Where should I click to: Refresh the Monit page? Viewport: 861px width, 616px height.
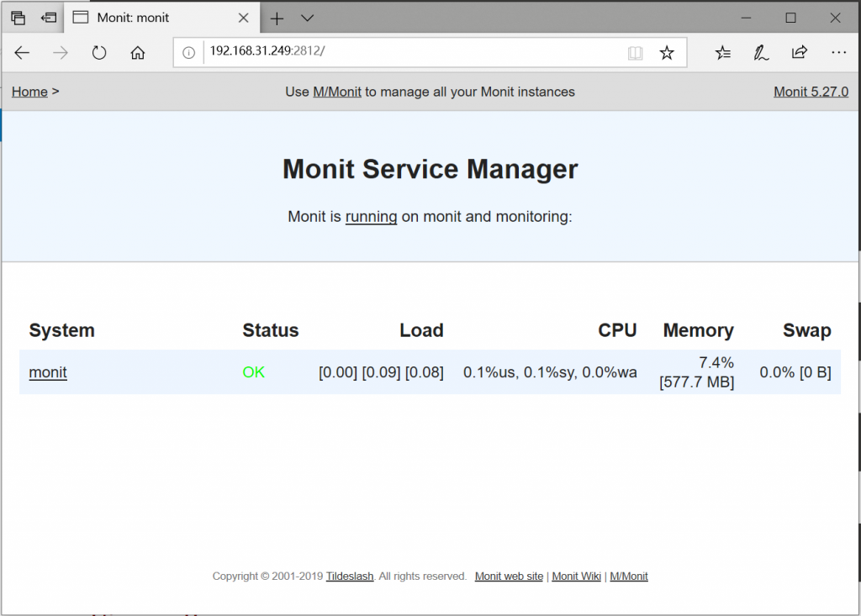tap(99, 53)
